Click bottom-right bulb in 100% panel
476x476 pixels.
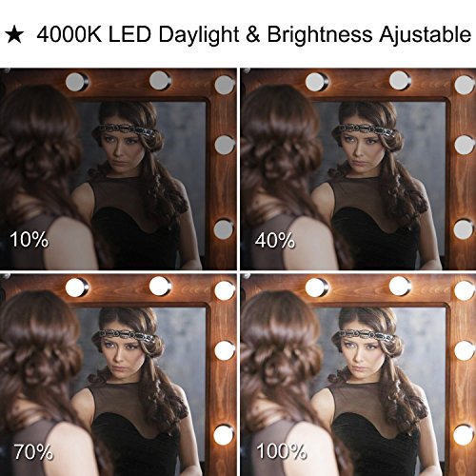(x=465, y=434)
